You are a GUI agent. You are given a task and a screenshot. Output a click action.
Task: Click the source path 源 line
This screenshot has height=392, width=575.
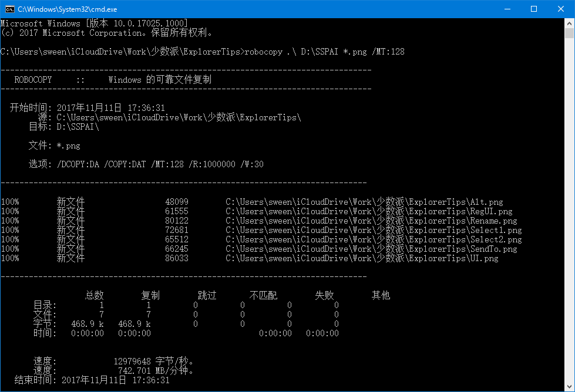[169, 117]
